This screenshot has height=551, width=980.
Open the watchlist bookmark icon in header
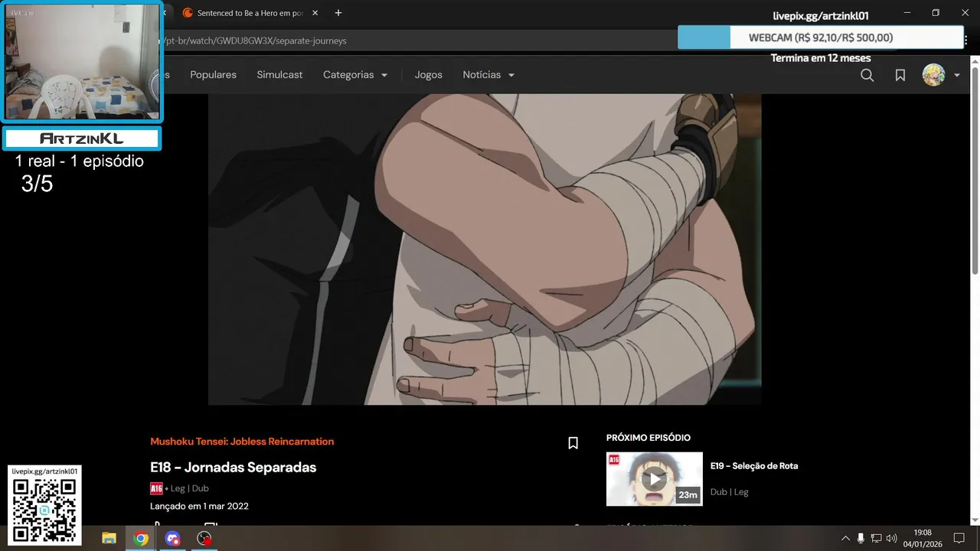900,75
